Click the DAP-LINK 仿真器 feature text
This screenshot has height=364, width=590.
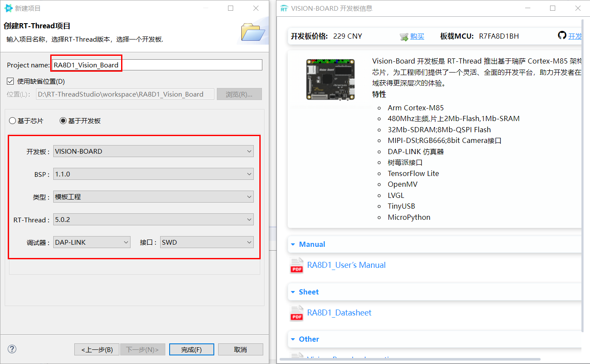pos(416,152)
